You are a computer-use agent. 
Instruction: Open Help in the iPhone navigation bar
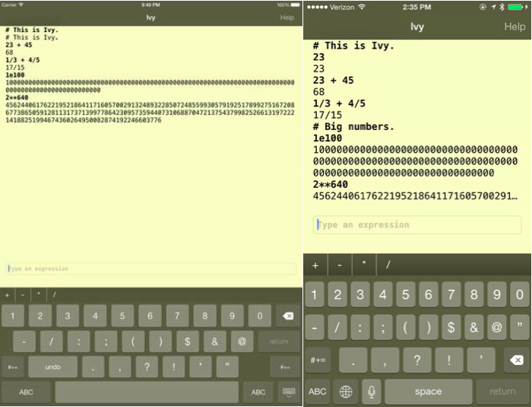pyautogui.click(x=515, y=27)
